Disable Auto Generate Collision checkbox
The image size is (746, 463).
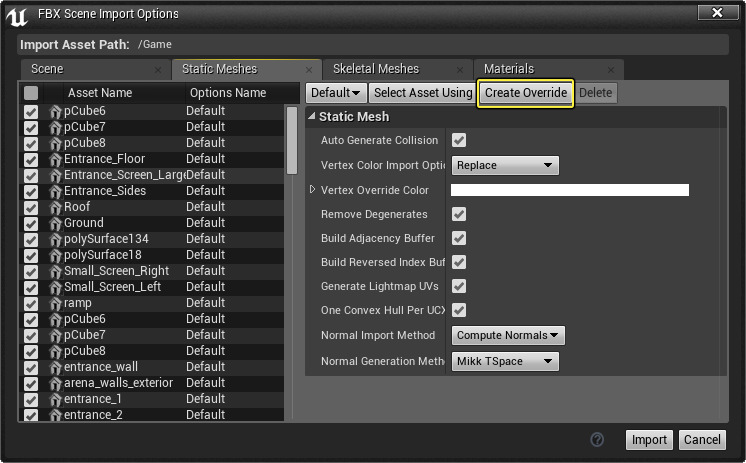[459, 140]
